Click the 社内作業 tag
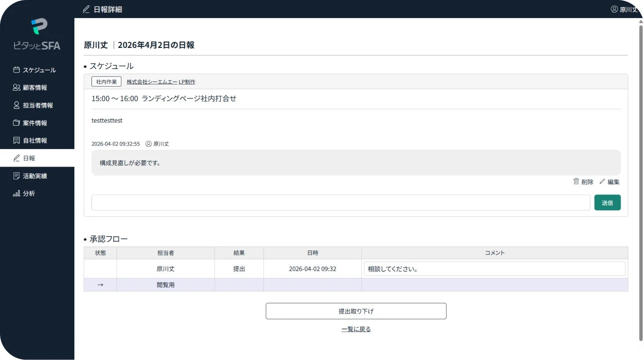Screen dimensions: 644x360 106,82
